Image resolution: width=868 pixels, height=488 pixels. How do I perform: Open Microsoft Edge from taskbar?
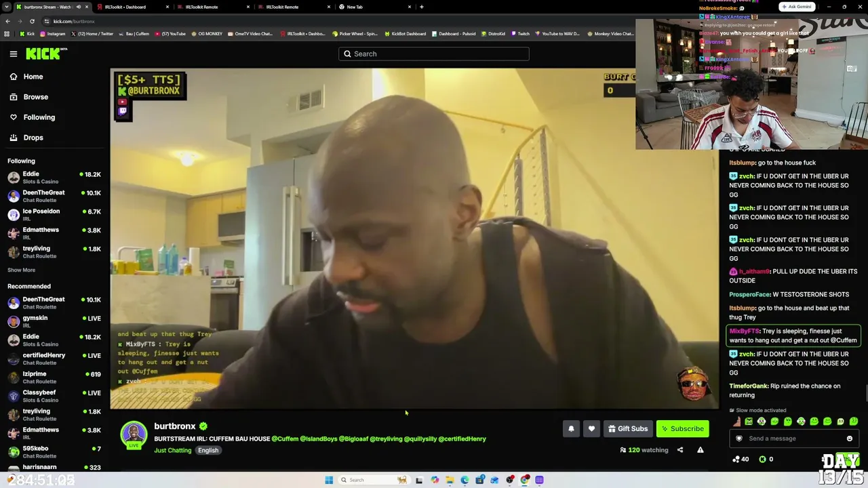click(465, 480)
